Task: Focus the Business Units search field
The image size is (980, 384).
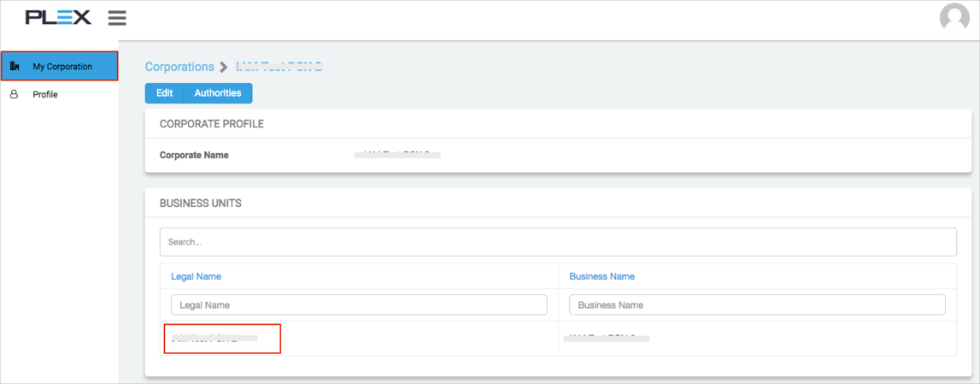Action: tap(557, 242)
